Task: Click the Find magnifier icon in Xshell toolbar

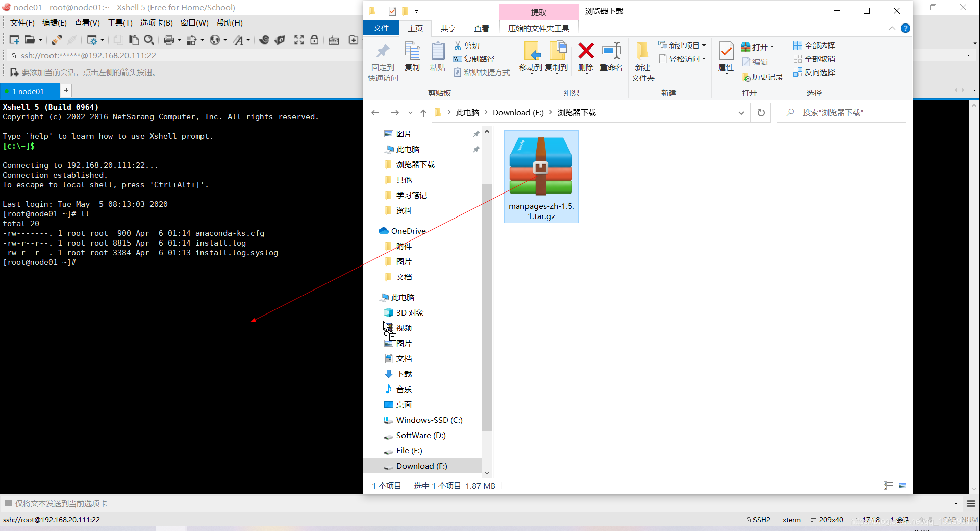Action: pos(149,40)
